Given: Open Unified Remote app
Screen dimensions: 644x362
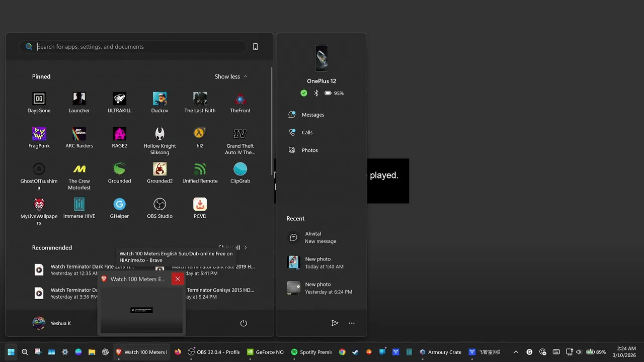Looking at the screenshot, I should coord(200,173).
